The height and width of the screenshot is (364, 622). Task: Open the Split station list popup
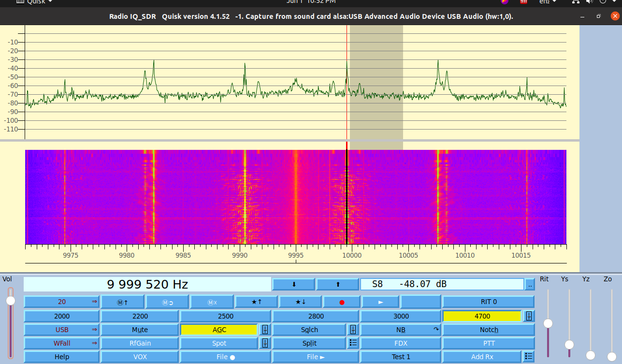click(x=352, y=343)
